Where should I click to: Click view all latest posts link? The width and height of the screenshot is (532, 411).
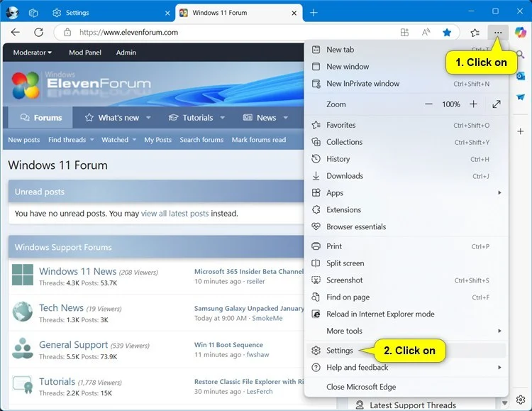pos(174,214)
